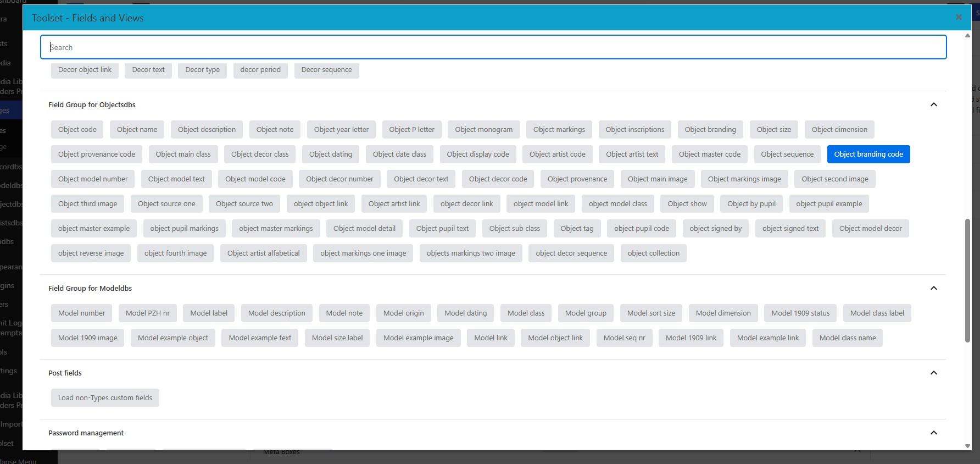Collapse the Field Group for Objectsdbs section

click(933, 104)
